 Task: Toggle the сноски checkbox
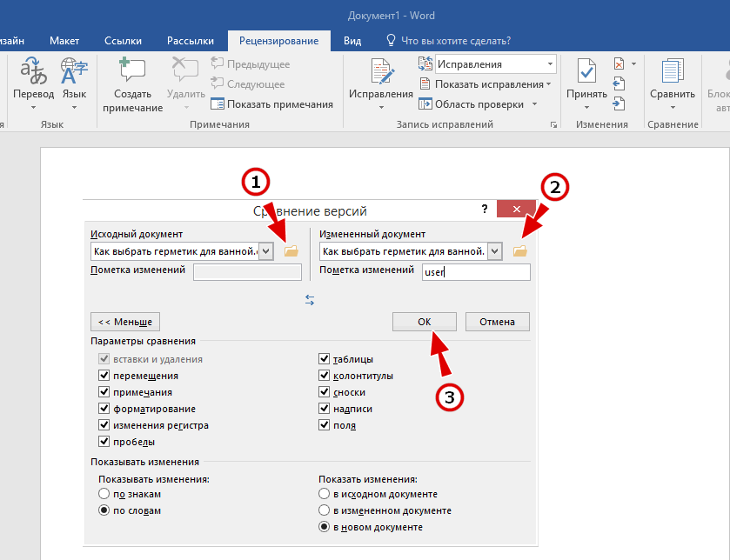pos(324,392)
